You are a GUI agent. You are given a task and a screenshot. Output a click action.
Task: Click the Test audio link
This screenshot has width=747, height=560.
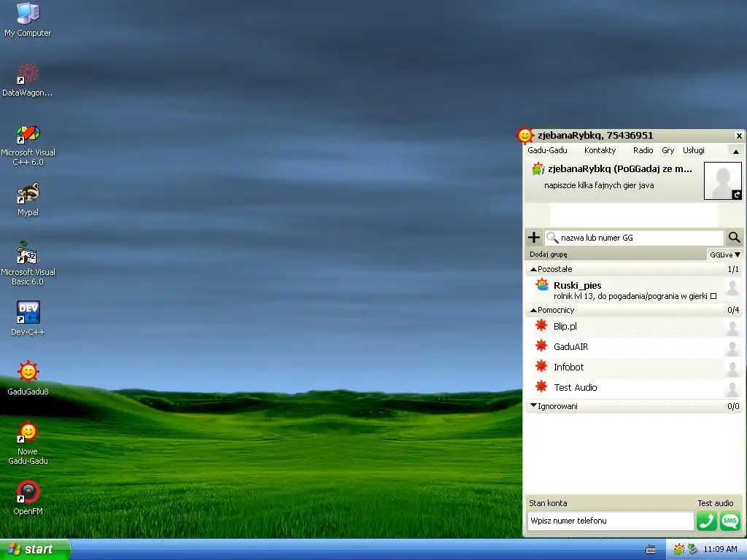pyautogui.click(x=715, y=503)
